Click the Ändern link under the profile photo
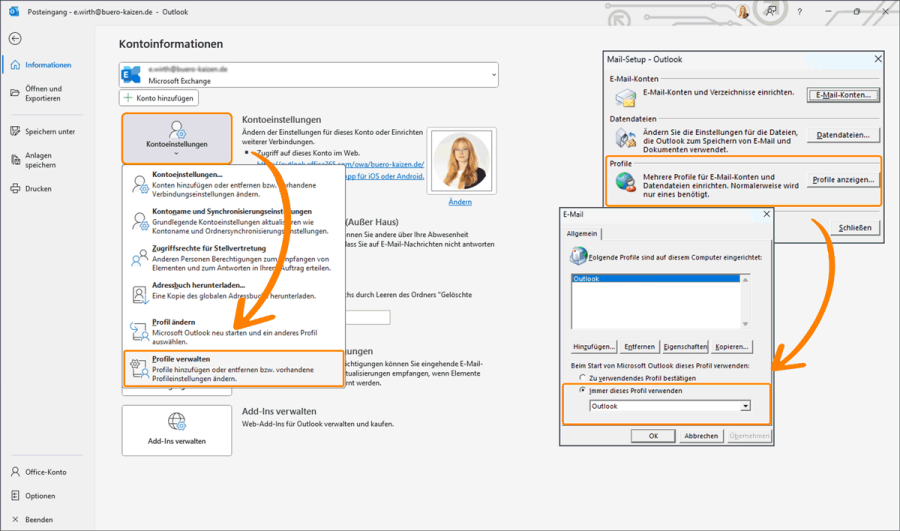900x531 pixels. click(x=460, y=202)
